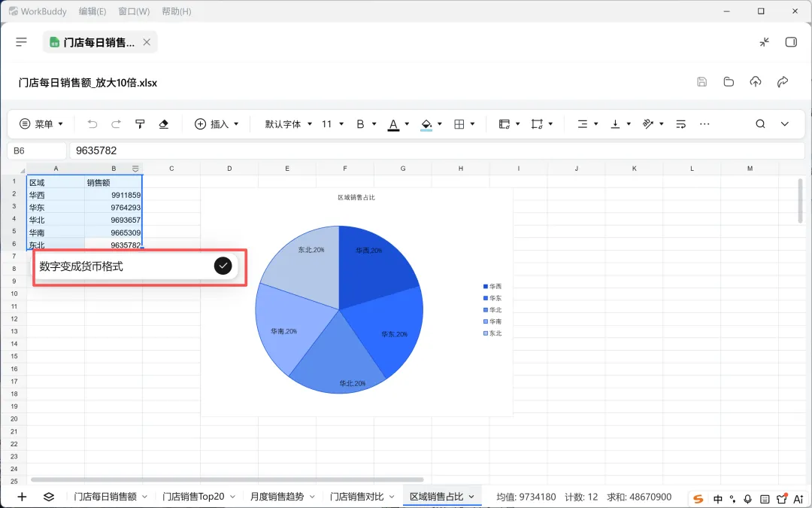Click the cell name box B6

[37, 151]
